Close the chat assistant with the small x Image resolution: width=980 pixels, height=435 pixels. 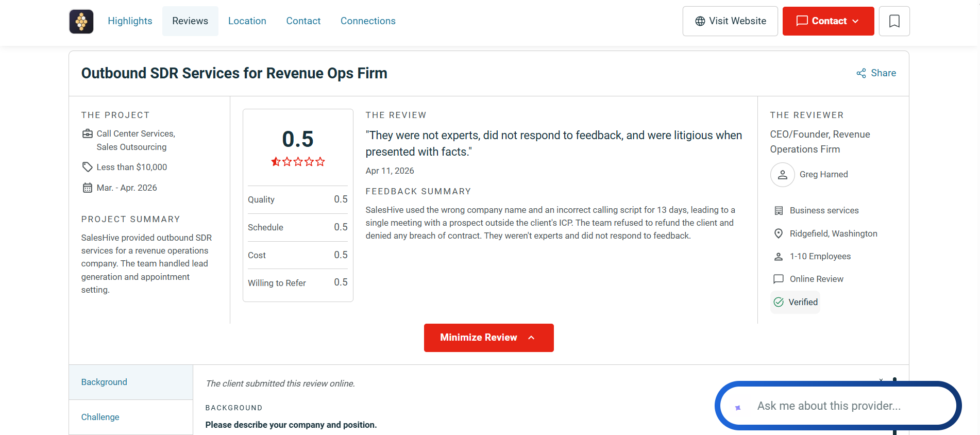[x=881, y=380]
